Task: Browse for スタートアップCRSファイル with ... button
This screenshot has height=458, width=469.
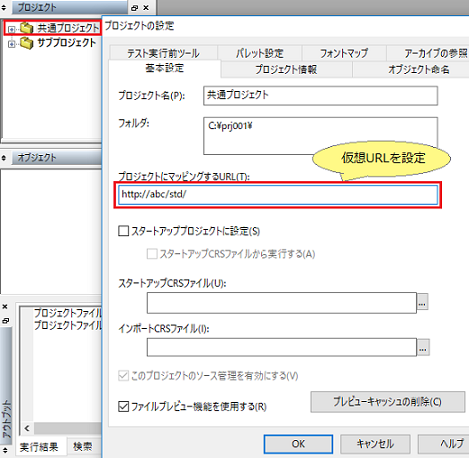Action: coord(422,303)
